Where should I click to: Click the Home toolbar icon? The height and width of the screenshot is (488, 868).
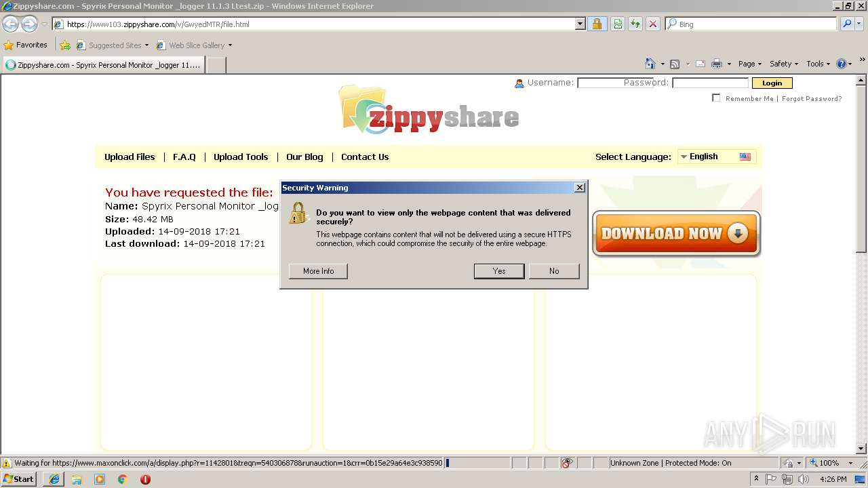[x=650, y=64]
